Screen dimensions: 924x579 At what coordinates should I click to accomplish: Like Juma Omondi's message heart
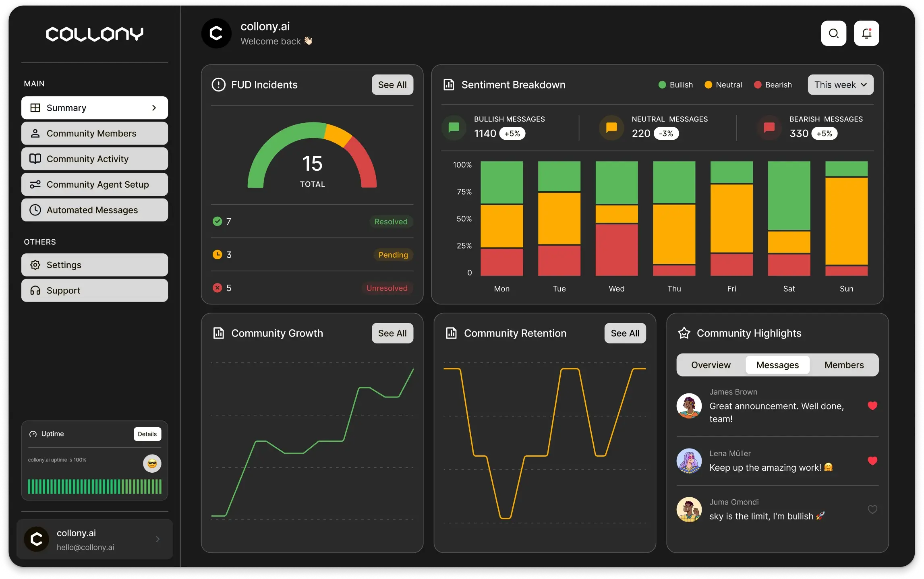(x=872, y=510)
